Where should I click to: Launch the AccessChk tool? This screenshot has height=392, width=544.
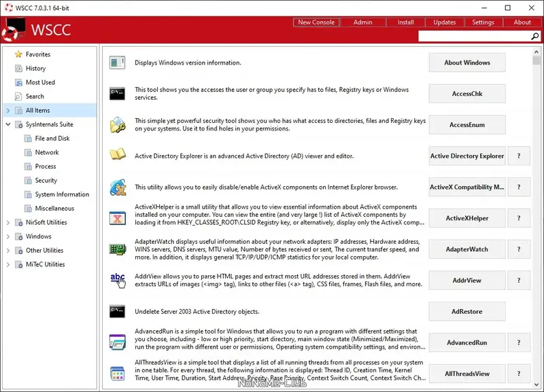[x=466, y=93]
